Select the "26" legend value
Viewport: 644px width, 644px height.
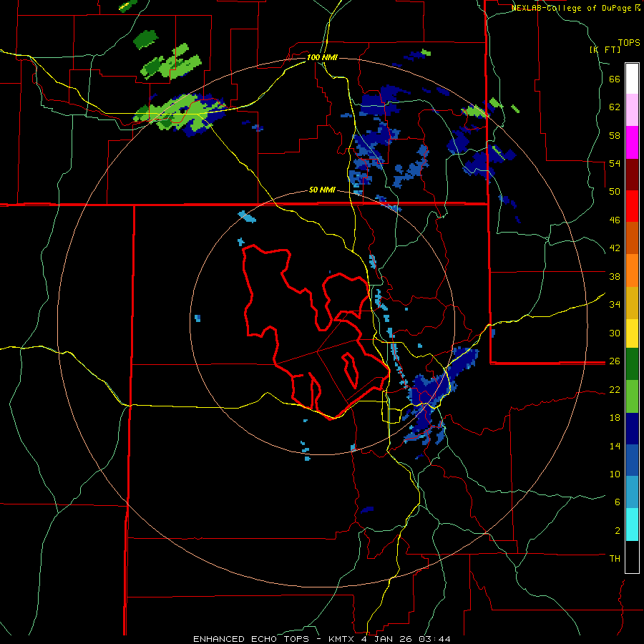coord(615,361)
